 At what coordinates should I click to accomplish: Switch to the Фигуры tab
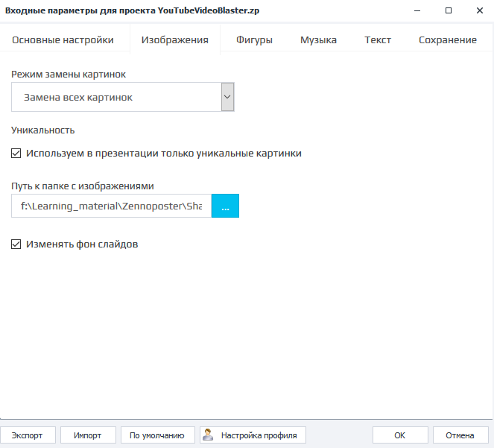(254, 40)
